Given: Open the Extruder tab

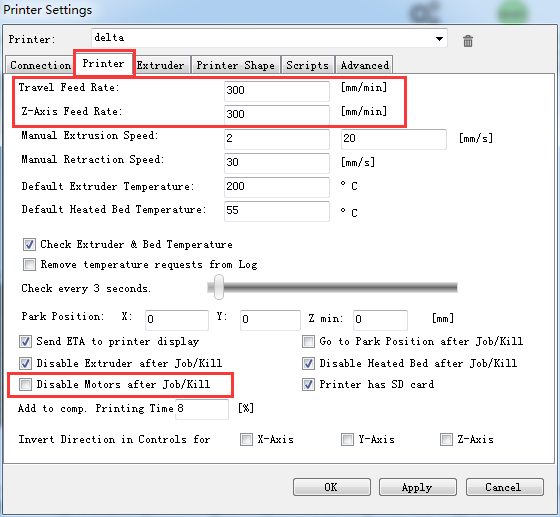Looking at the screenshot, I should click(x=160, y=65).
